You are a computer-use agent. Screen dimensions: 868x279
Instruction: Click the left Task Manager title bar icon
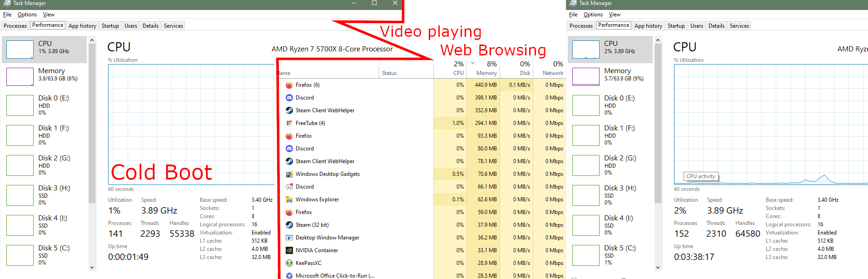pyautogui.click(x=7, y=3)
